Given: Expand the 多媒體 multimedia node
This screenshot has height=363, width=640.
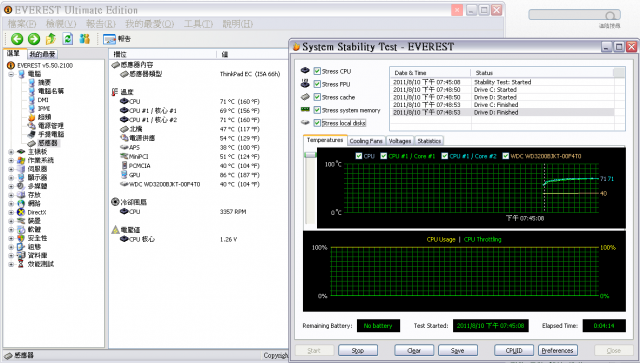Looking at the screenshot, I should pyautogui.click(x=11, y=186).
